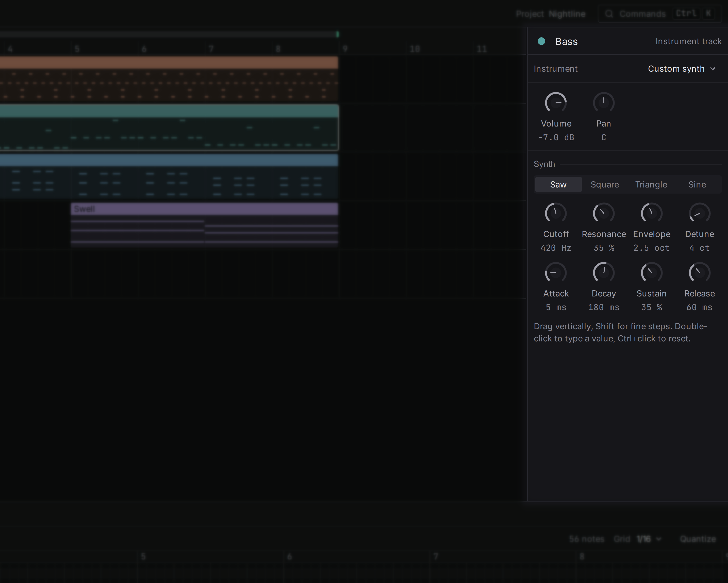Click the Resonance knob
The image size is (728, 583).
pos(604,213)
